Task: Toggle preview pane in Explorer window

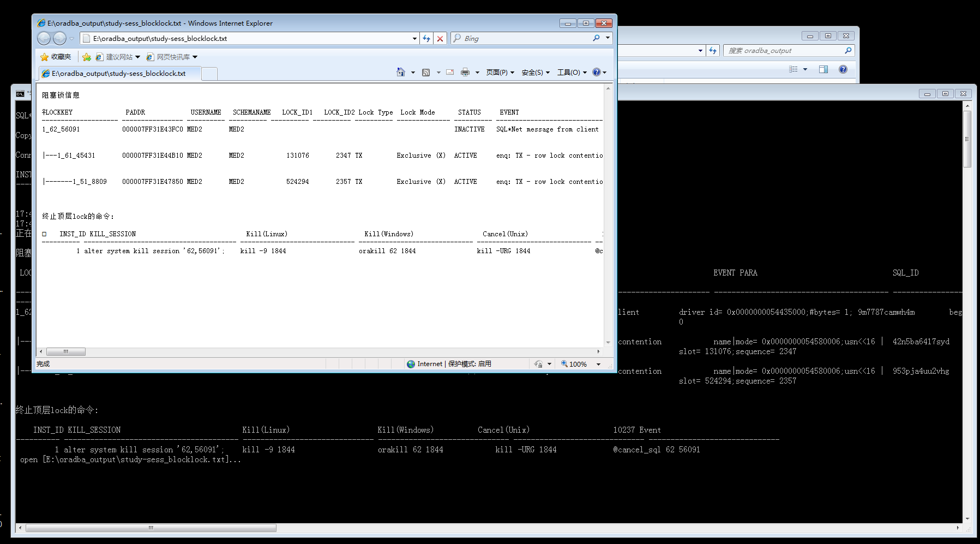Action: pos(823,69)
